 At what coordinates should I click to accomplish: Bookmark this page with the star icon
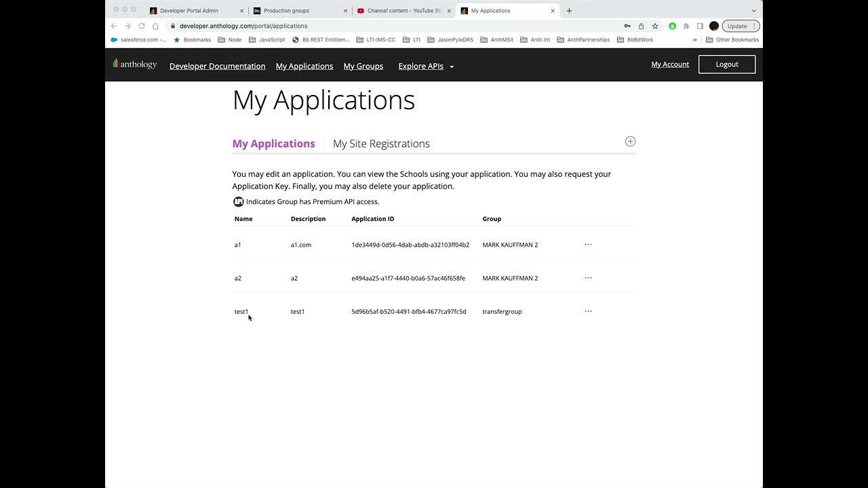pyautogui.click(x=655, y=26)
